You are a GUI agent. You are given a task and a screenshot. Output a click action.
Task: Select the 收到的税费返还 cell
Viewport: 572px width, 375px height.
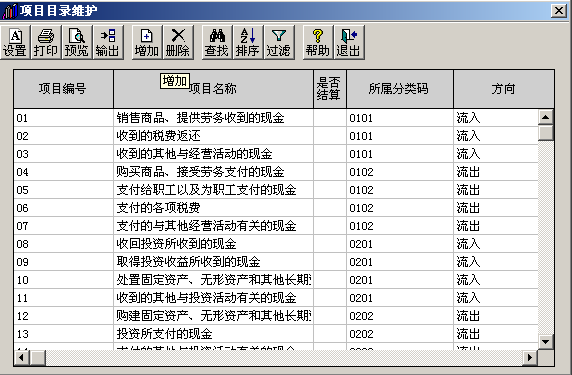213,136
